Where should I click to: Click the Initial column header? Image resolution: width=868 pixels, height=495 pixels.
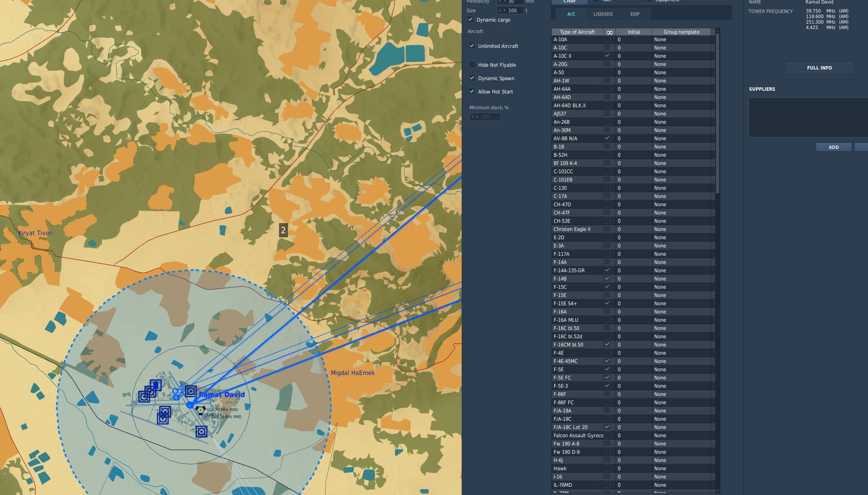633,32
